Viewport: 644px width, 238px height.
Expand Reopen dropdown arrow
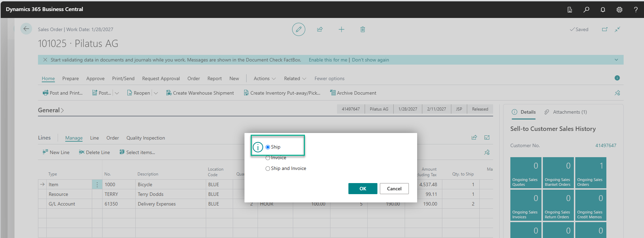[156, 93]
